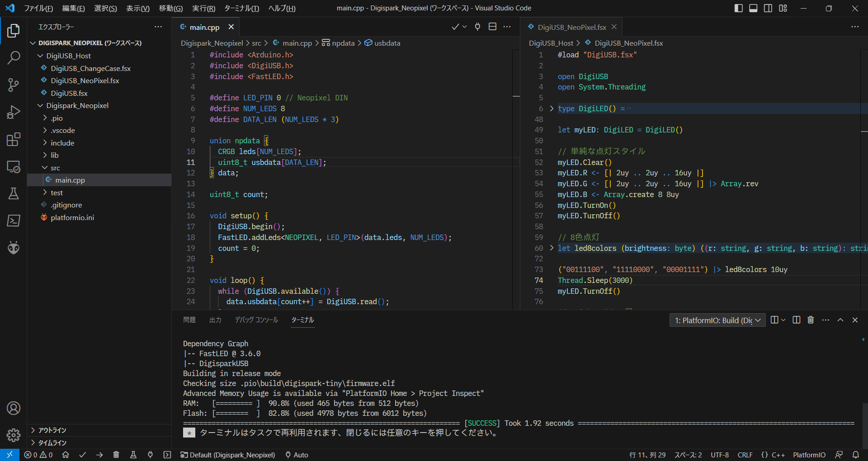The width and height of the screenshot is (868, 461).
Task: Open the PlatformIO alien head view
Action: pos(14,248)
